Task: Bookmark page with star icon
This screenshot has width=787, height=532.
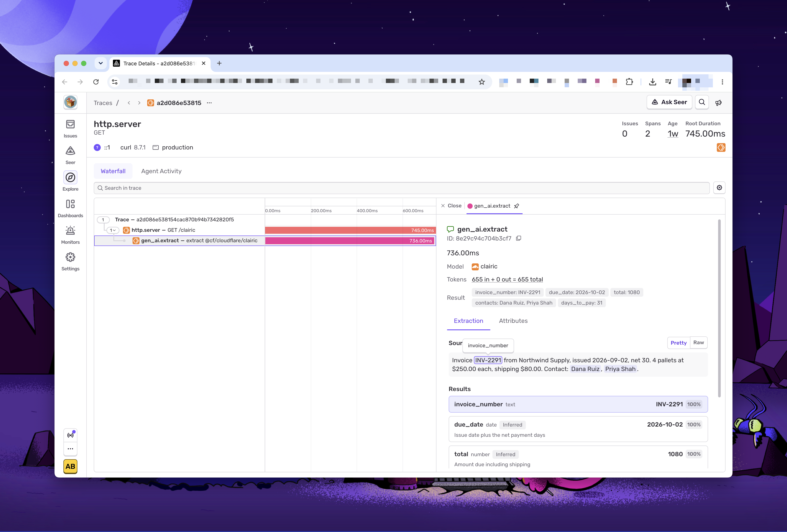Action: click(x=482, y=81)
